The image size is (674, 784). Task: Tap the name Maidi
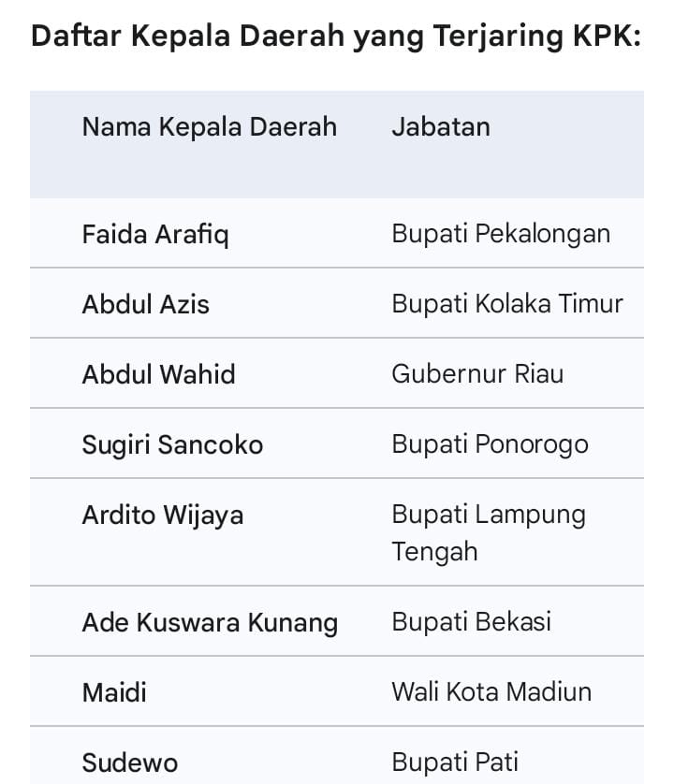click(114, 692)
